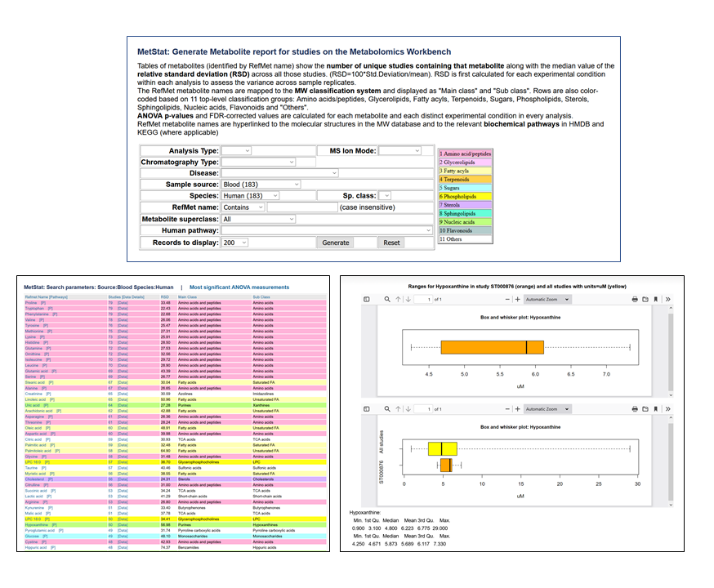This screenshot has width=714, height=588.
Task: Open the Disease dropdown
Action: [x=280, y=173]
